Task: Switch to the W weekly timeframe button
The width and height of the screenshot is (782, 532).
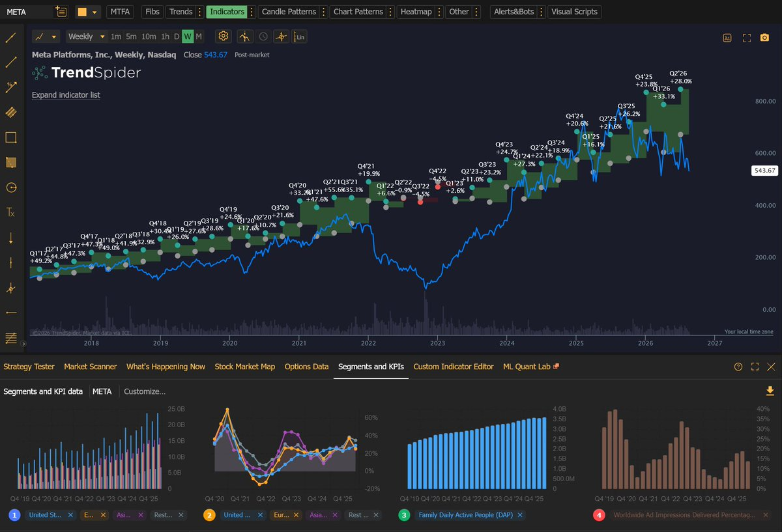Action: 188,36
